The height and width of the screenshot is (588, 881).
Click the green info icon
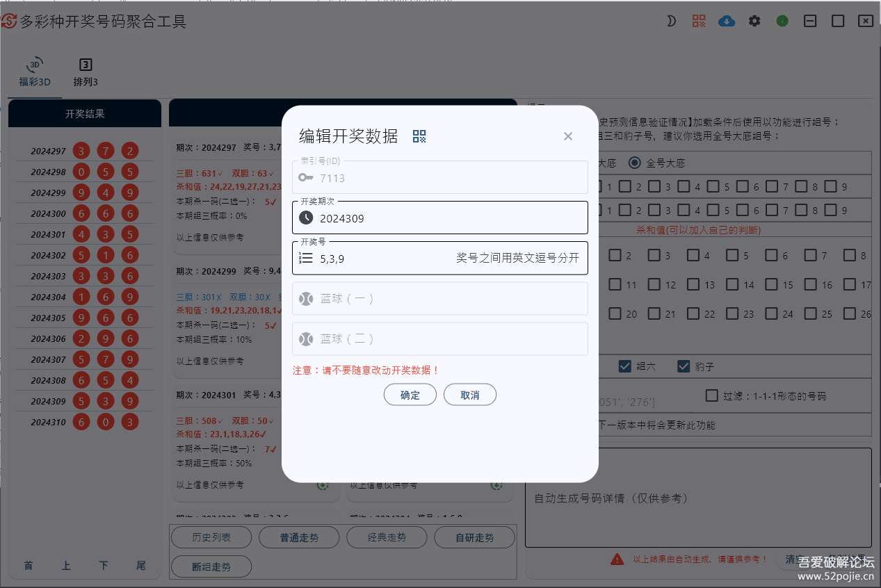(x=782, y=21)
